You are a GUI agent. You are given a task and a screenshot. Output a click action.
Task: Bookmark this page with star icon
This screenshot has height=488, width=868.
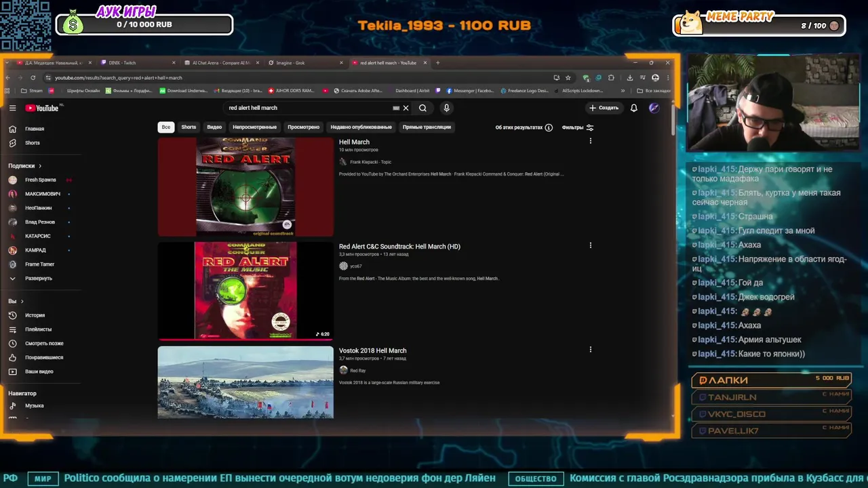coord(568,78)
